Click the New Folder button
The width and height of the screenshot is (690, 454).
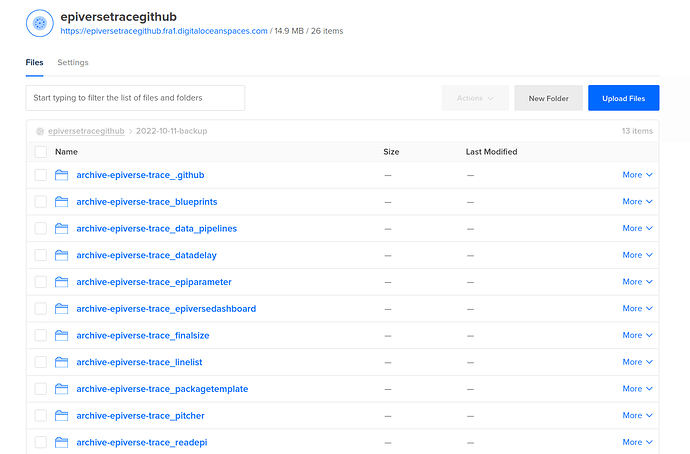tap(548, 98)
